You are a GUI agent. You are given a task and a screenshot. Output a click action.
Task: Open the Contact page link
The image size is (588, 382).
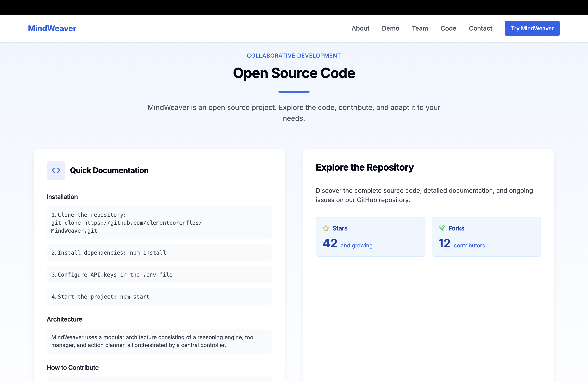click(480, 28)
